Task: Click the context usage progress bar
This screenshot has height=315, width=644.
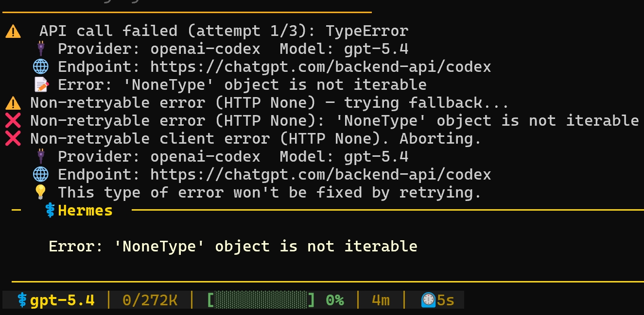Action: [x=261, y=300]
